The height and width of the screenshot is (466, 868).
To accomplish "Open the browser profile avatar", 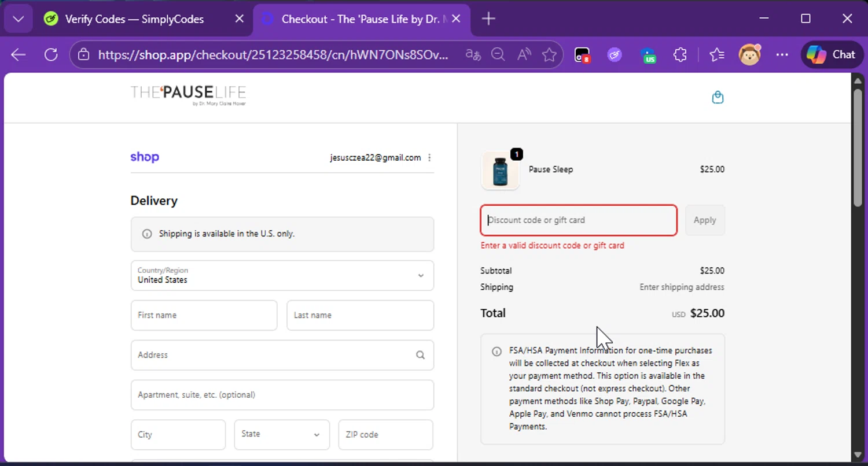I will [750, 55].
